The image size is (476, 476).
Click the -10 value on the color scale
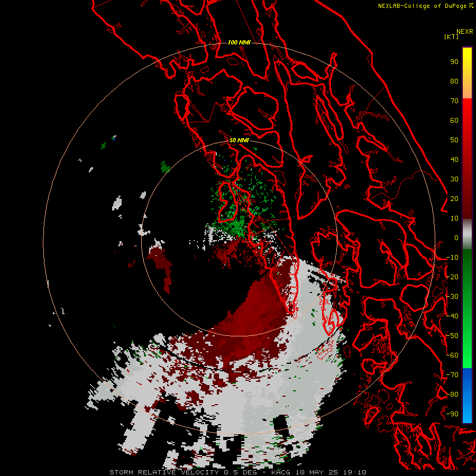tap(452, 258)
